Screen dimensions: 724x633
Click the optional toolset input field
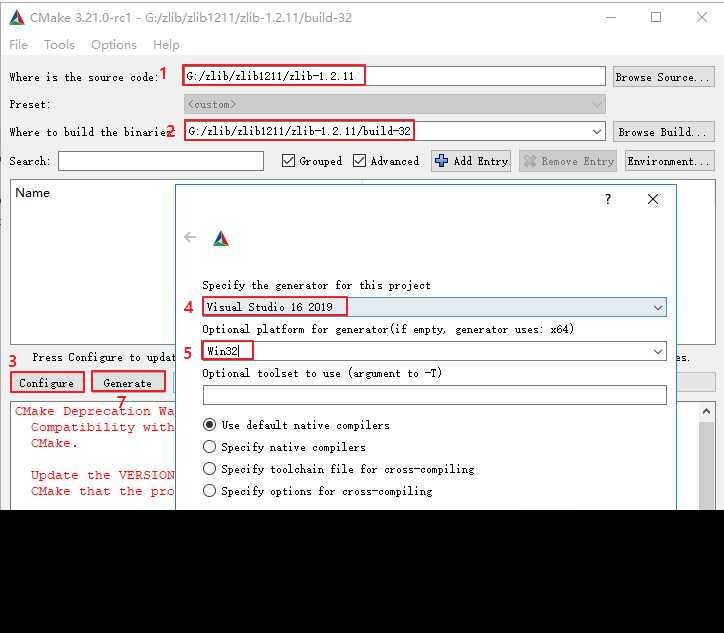[434, 395]
